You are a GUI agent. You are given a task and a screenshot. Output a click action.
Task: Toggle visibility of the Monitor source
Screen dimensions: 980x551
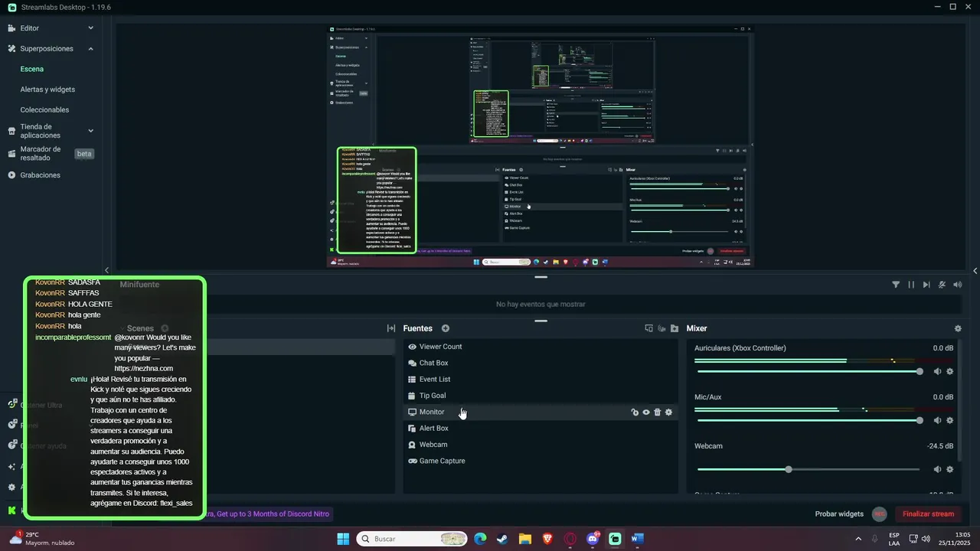pyautogui.click(x=646, y=412)
